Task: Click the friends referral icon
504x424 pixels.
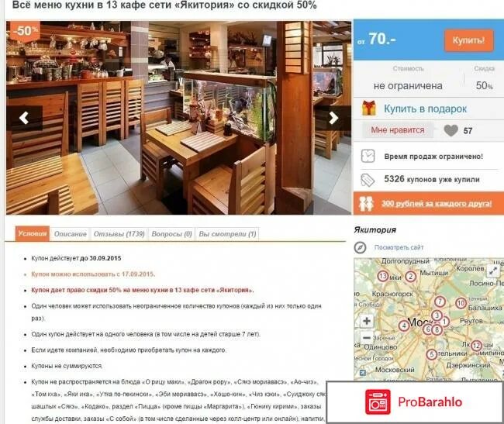Action: [x=366, y=203]
